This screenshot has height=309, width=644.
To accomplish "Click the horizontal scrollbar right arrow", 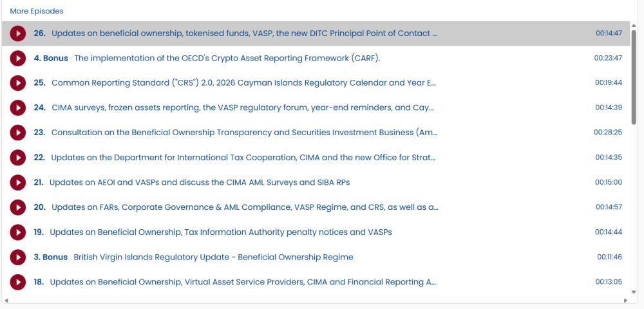I will point(625,300).
